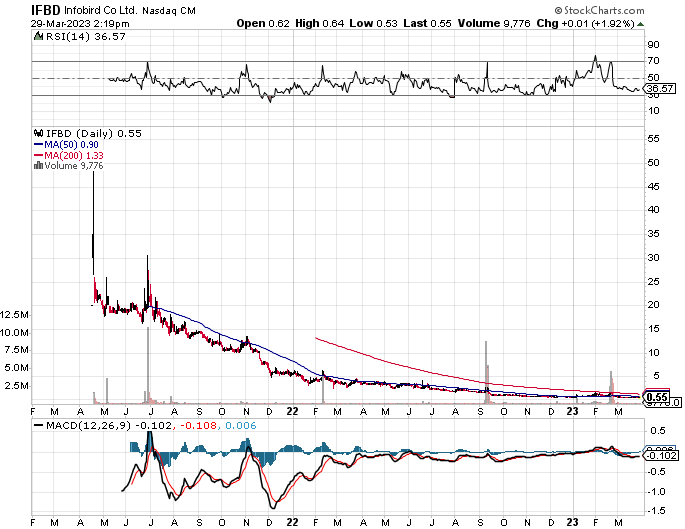Click the 22 year label under the price chart

pos(292,411)
